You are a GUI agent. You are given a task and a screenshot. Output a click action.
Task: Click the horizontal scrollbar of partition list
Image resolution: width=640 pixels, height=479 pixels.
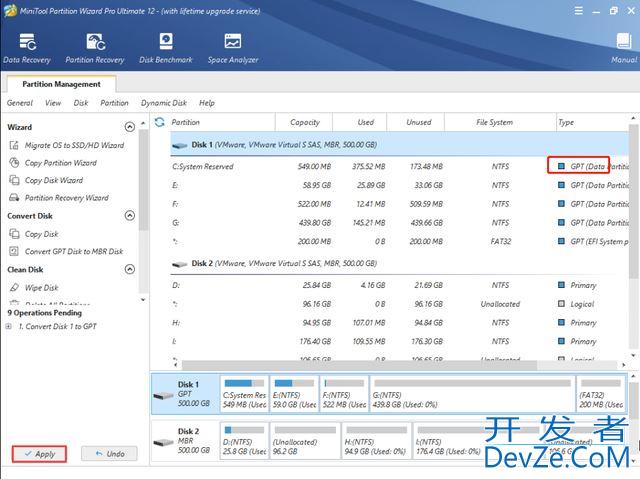point(359,365)
